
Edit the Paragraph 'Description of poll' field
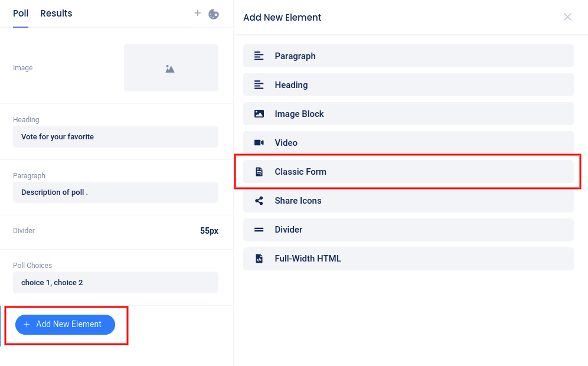[116, 192]
